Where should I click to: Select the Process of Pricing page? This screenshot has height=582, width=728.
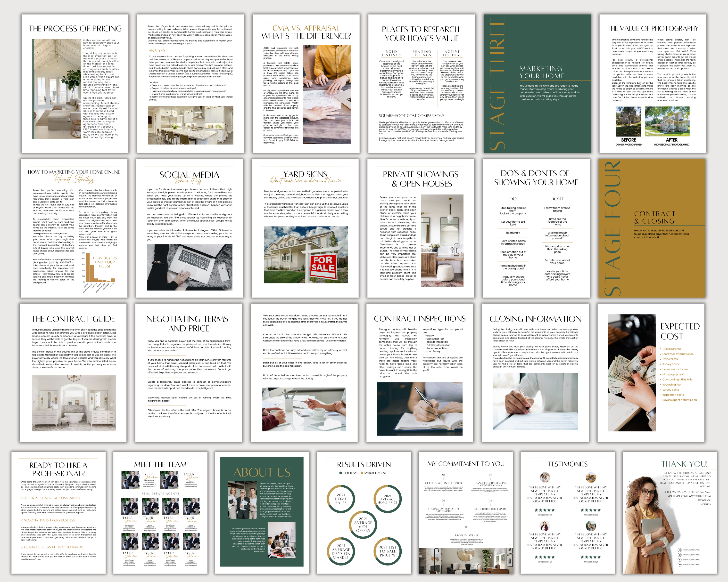[x=75, y=84]
